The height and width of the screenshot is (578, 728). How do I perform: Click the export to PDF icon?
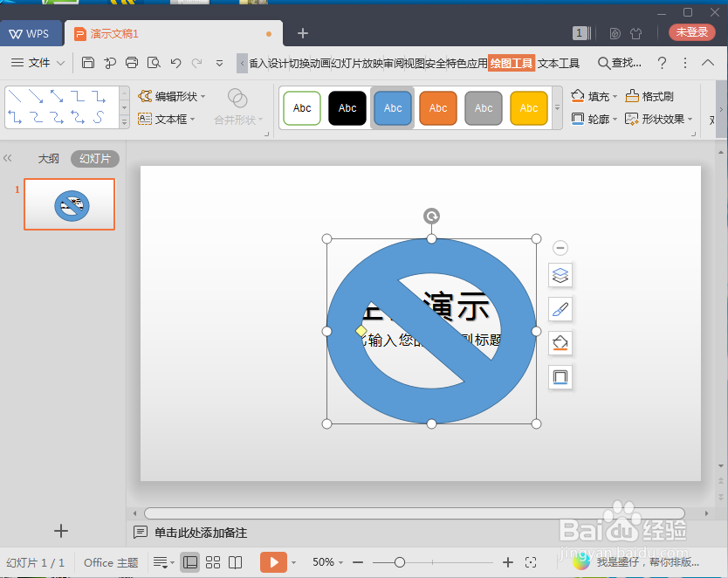tap(110, 62)
